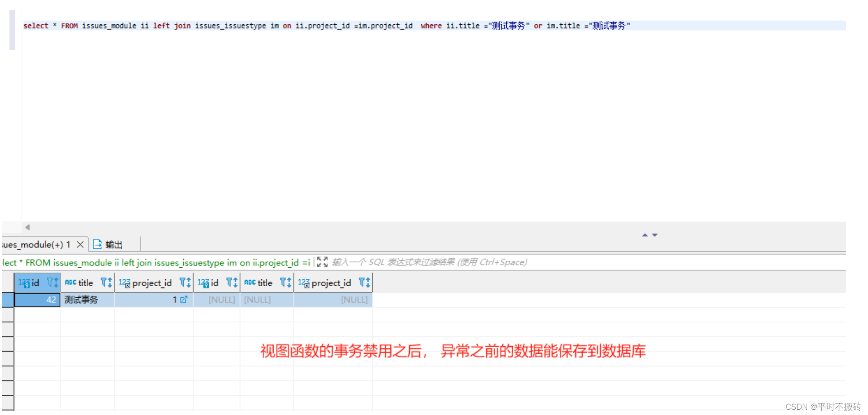Click the green SQL query text above the grid
868x415 pixels.
tap(156, 262)
